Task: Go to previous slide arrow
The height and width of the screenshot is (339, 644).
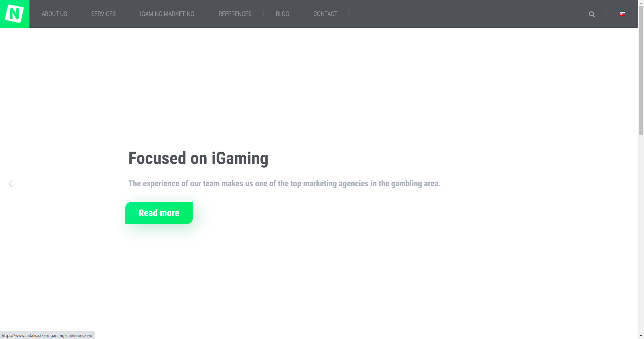Action: (x=11, y=184)
